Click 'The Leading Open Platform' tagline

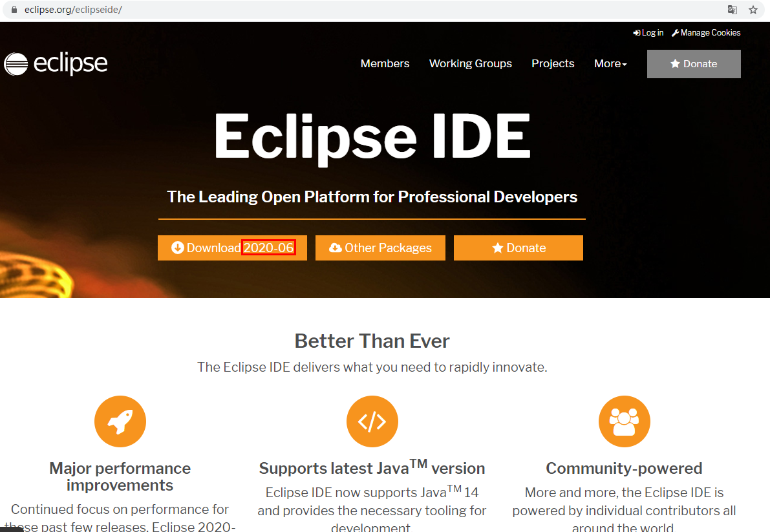[x=372, y=197]
